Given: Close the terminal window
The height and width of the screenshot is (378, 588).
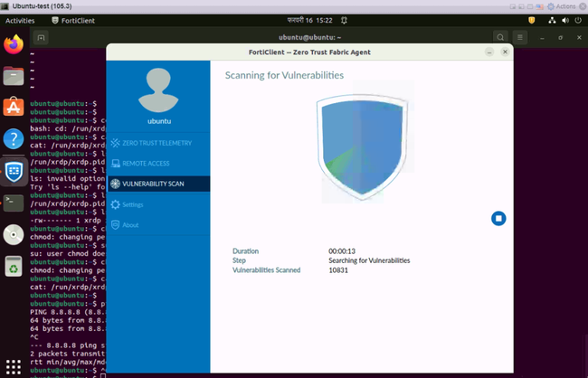Looking at the screenshot, I should pyautogui.click(x=579, y=37).
